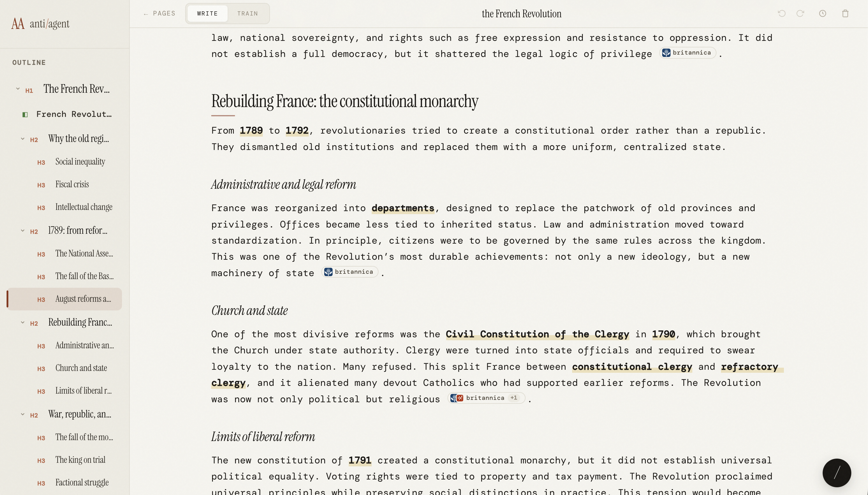Switch to the Write tab
The height and width of the screenshot is (495, 868).
coord(207,13)
